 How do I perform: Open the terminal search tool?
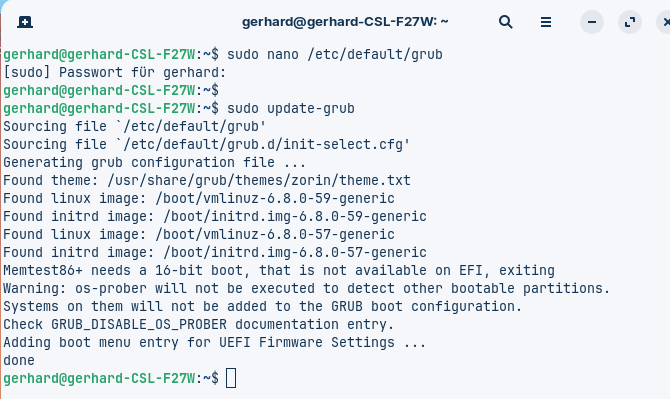505,22
